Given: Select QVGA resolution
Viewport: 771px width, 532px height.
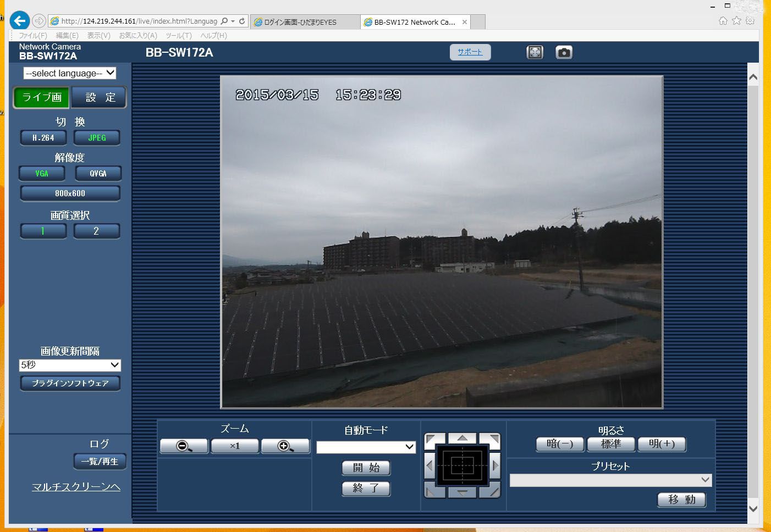Looking at the screenshot, I should tap(98, 173).
